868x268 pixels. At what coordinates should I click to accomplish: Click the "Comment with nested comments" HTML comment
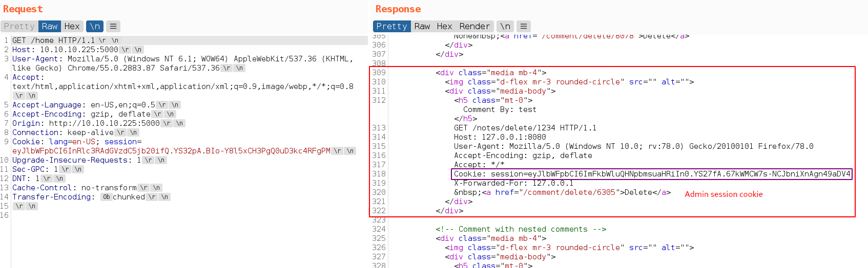click(521, 229)
